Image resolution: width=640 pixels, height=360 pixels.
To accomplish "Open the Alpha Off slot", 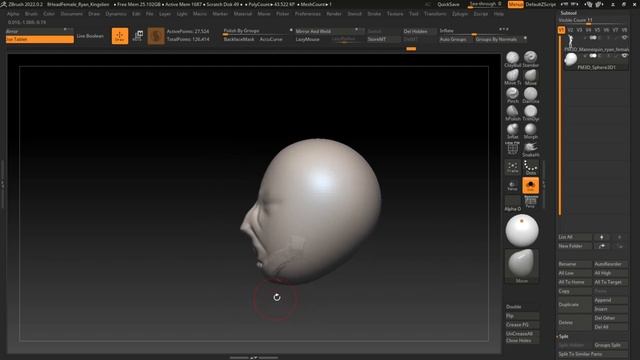I will click(513, 202).
